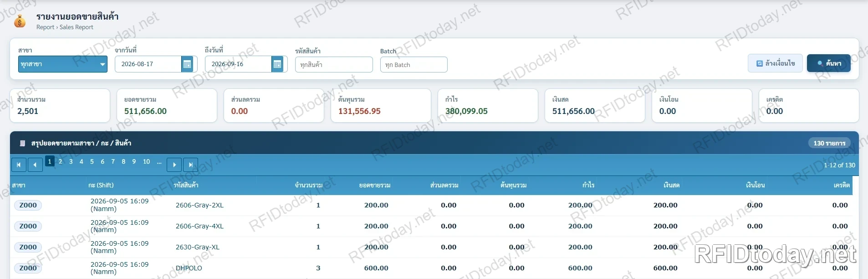Sort by กะ (Shift) column header
The height and width of the screenshot is (279, 868).
pos(101,185)
